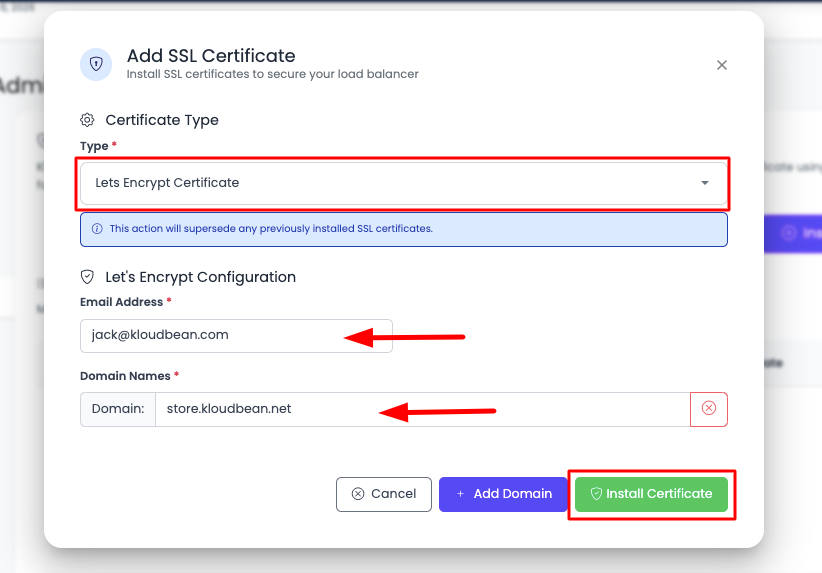Click the Email Address label
Viewport: 822px width, 573px height.
pos(122,302)
